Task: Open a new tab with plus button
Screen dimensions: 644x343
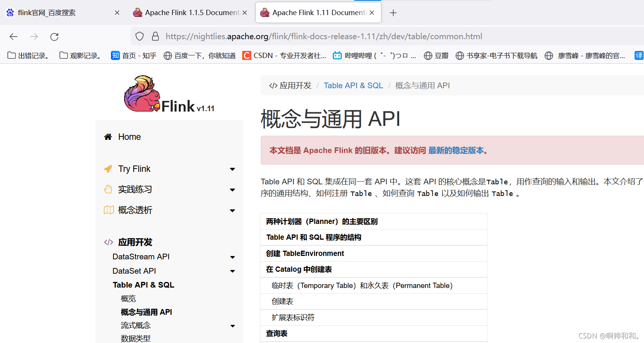Action: (393, 13)
